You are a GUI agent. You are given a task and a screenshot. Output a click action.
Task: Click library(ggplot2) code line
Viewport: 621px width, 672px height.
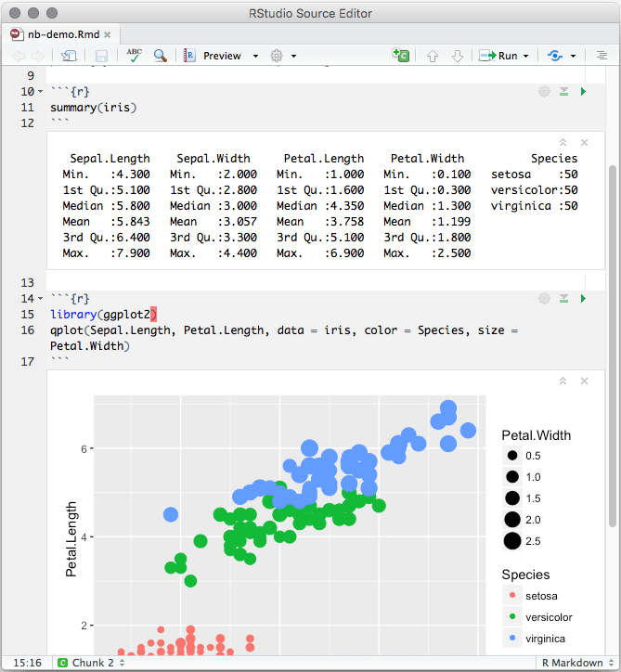click(x=104, y=315)
